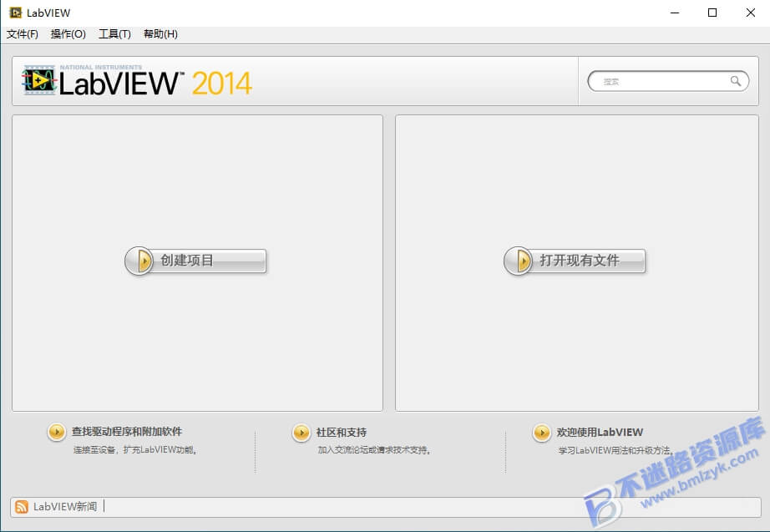The width and height of the screenshot is (770, 532).
Task: Click the 创建项目 button
Action: tap(195, 261)
